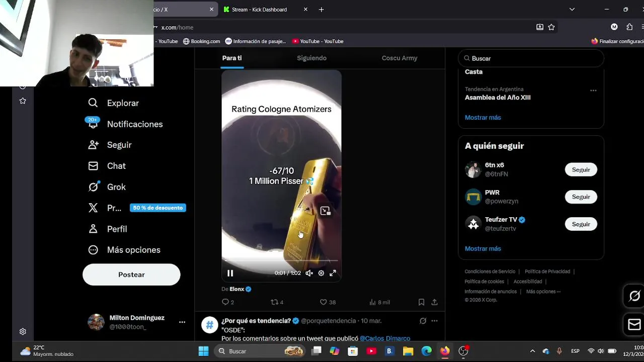
Task: Unmute the video using the speaker icon
Action: point(309,273)
